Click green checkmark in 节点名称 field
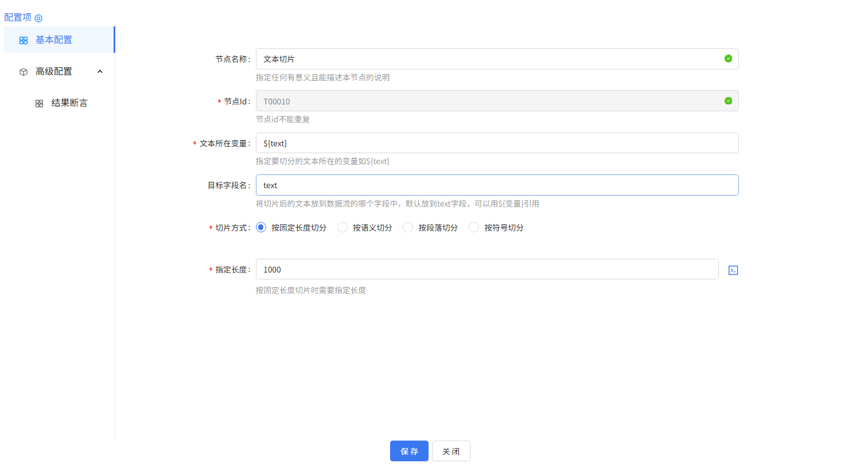 click(x=728, y=59)
